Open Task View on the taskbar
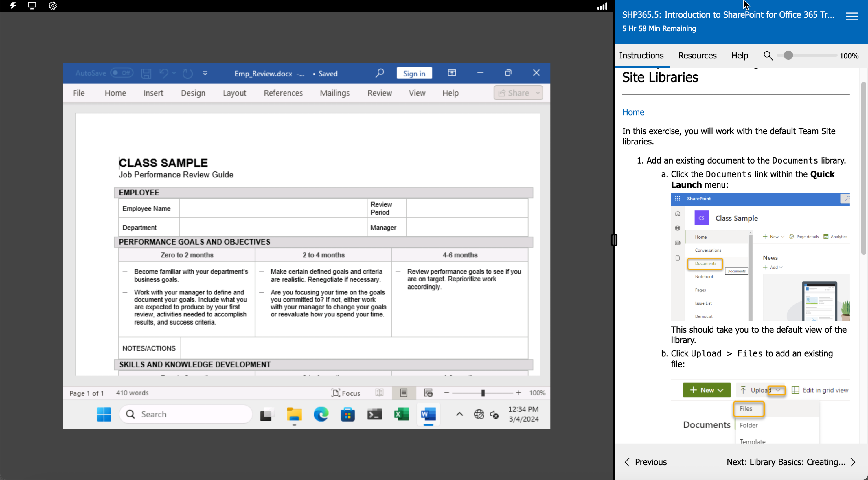Image resolution: width=868 pixels, height=480 pixels. click(267, 414)
